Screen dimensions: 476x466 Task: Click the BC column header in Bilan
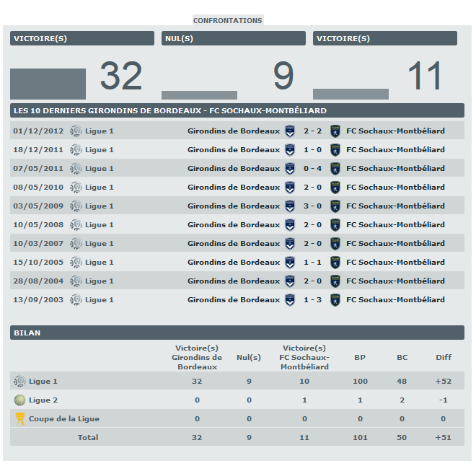pyautogui.click(x=402, y=358)
